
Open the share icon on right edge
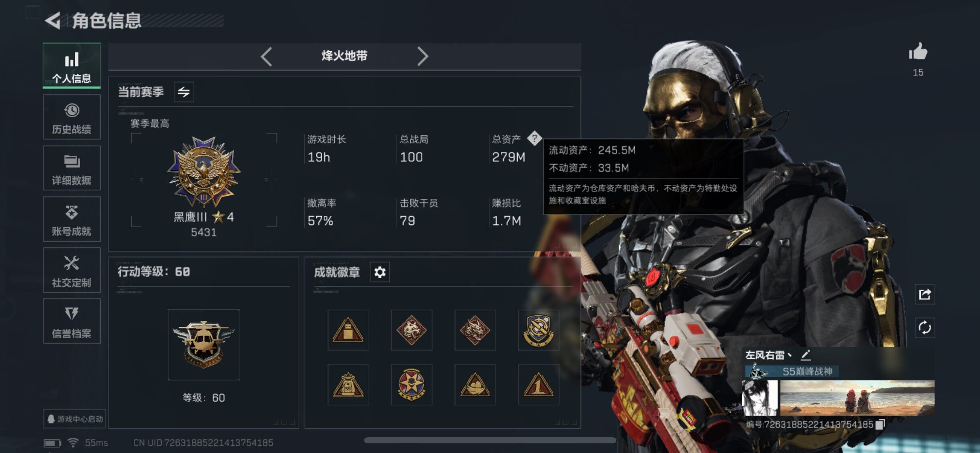[x=924, y=294]
